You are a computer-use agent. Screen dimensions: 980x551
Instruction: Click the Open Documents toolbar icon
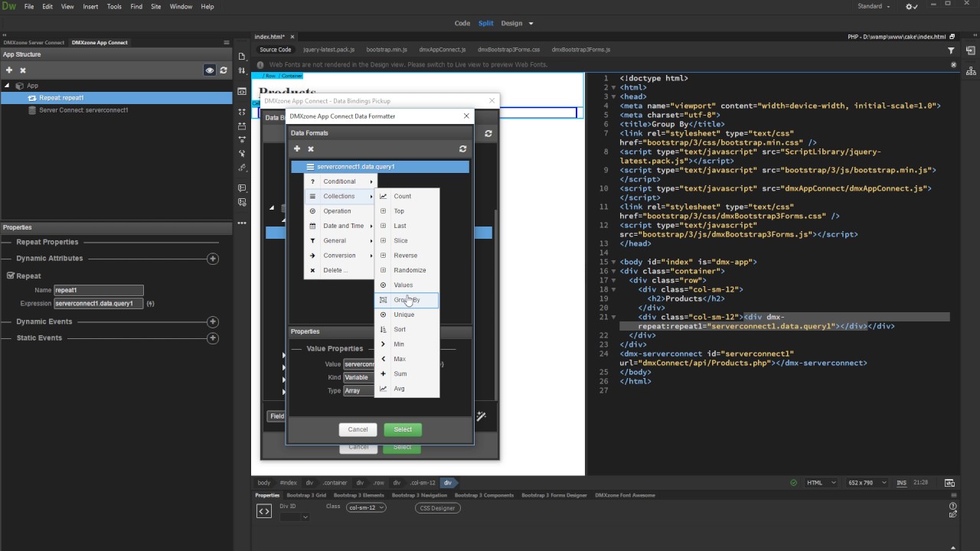tap(242, 57)
